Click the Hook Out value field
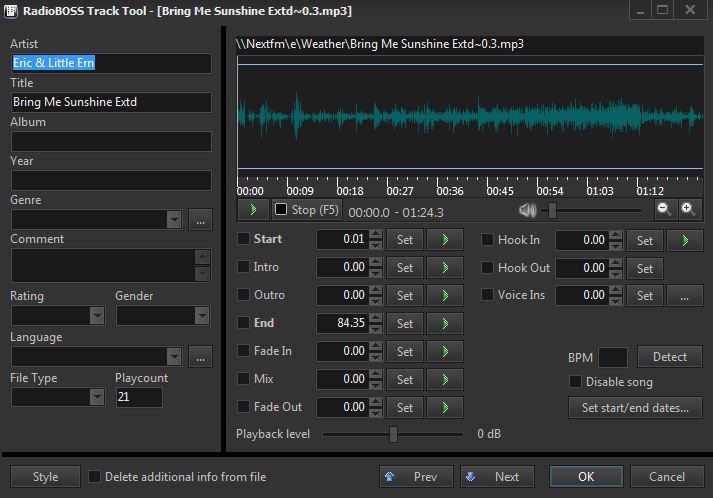The width and height of the screenshot is (713, 498). (x=582, y=268)
